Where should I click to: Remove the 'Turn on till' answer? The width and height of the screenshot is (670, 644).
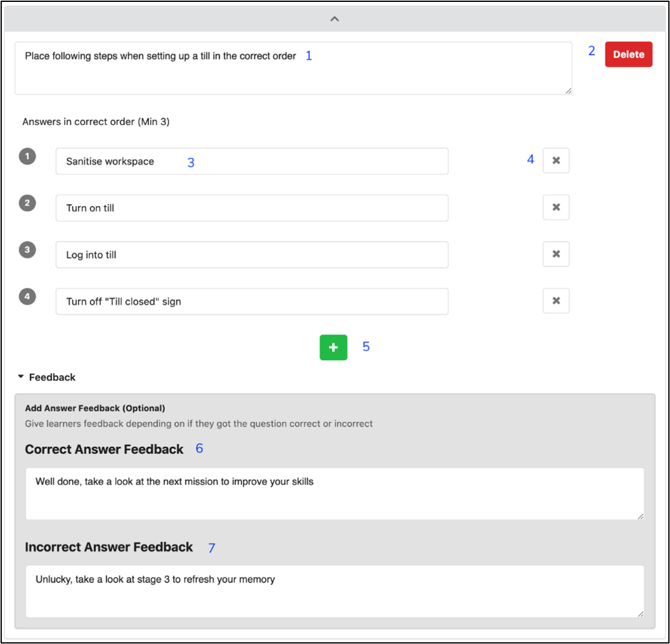click(x=556, y=207)
